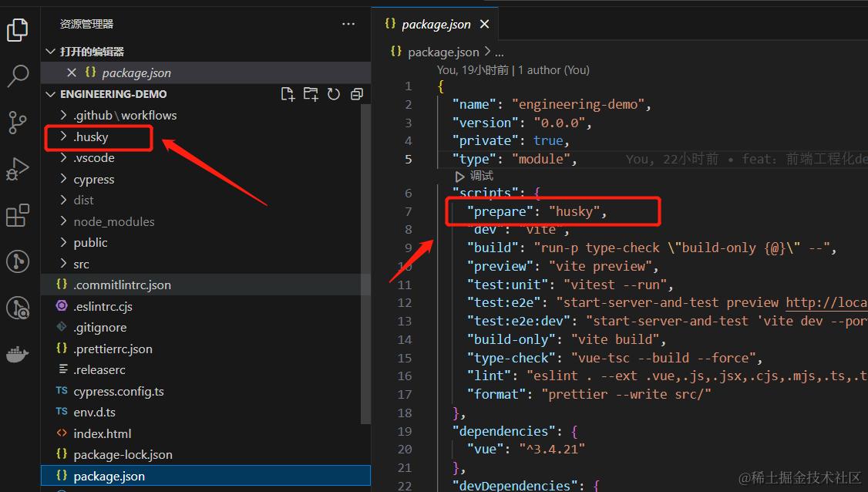Collapse the ENGINEERING-DEMO folder section
Screen dimensions: 868x492
[x=50, y=94]
